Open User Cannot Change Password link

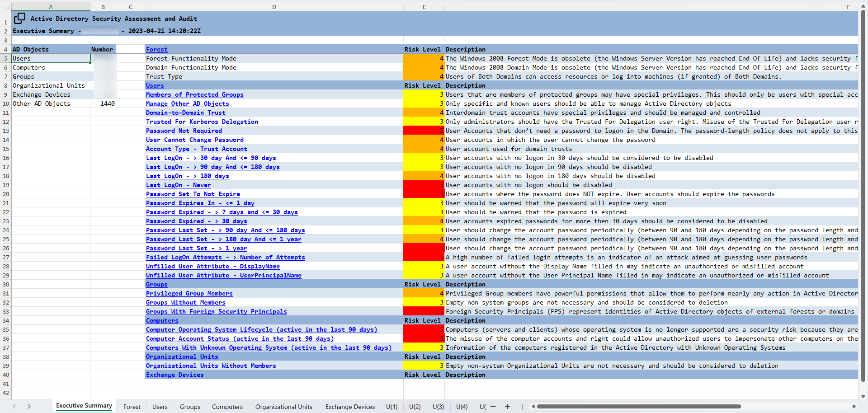pos(194,140)
